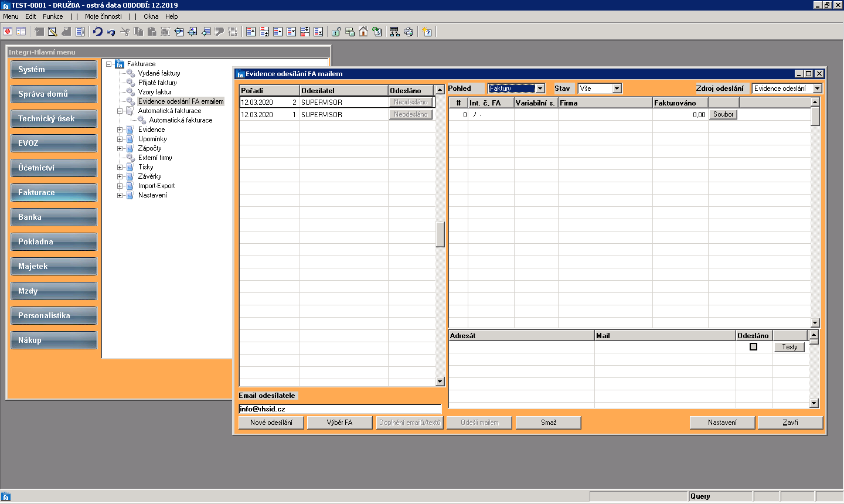This screenshot has height=504, width=844.
Task: Click the printer icon in the toolbar
Action: coord(409,32)
